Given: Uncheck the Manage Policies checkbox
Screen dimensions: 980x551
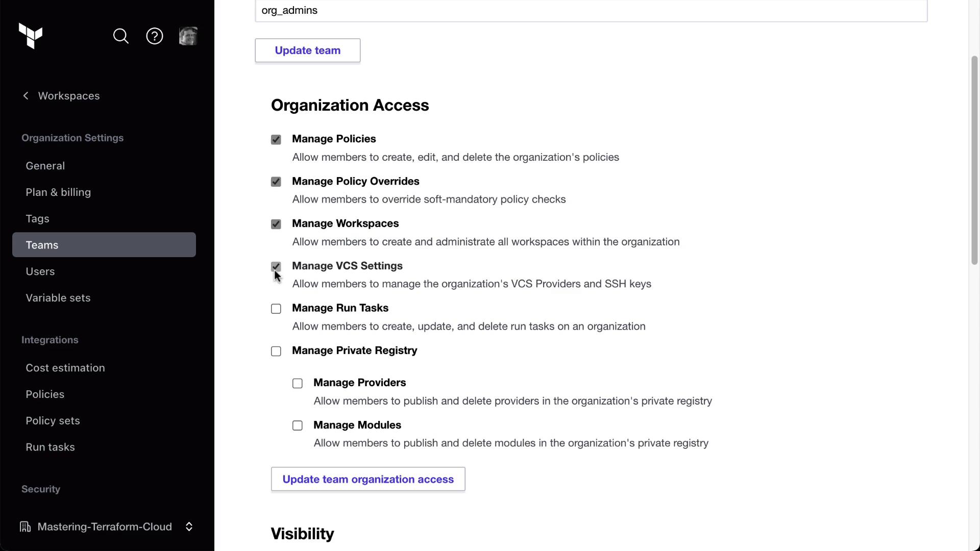Looking at the screenshot, I should [x=276, y=140].
